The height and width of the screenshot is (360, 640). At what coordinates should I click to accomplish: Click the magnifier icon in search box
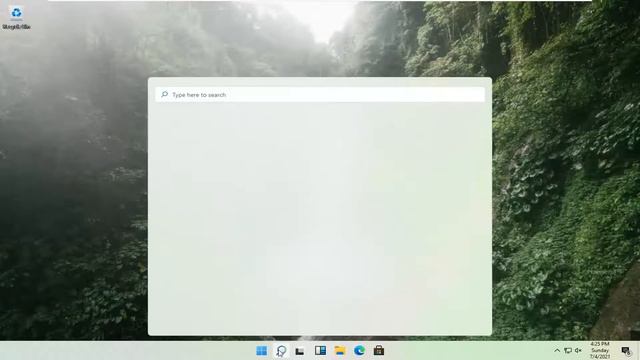point(164,94)
